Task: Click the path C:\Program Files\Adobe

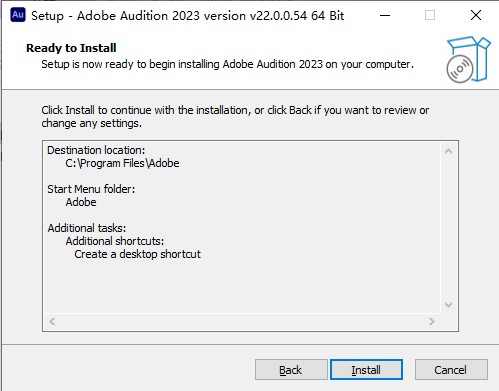Action: pyautogui.click(x=122, y=163)
